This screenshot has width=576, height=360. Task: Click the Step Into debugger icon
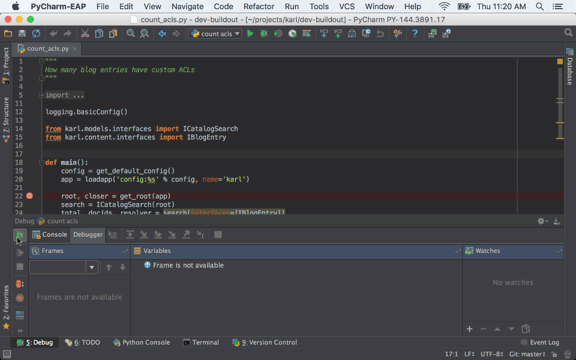coord(144,235)
